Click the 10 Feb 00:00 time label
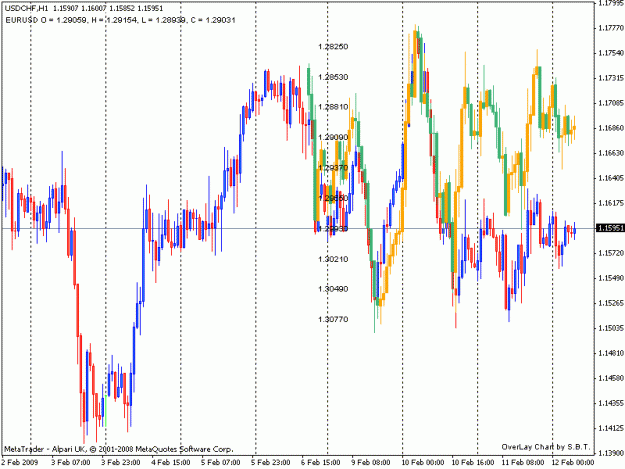This screenshot has width=625, height=469. (423, 463)
